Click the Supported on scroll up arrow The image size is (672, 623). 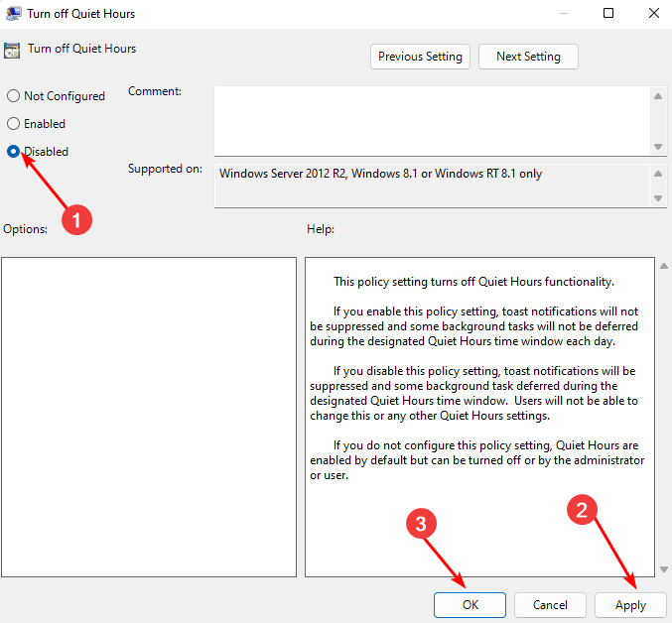pyautogui.click(x=658, y=174)
